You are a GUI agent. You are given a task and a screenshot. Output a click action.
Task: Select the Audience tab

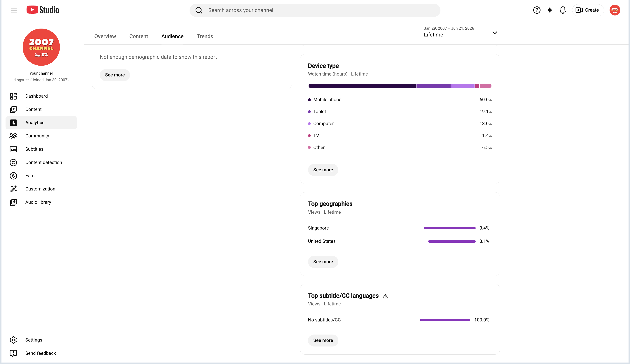[172, 36]
